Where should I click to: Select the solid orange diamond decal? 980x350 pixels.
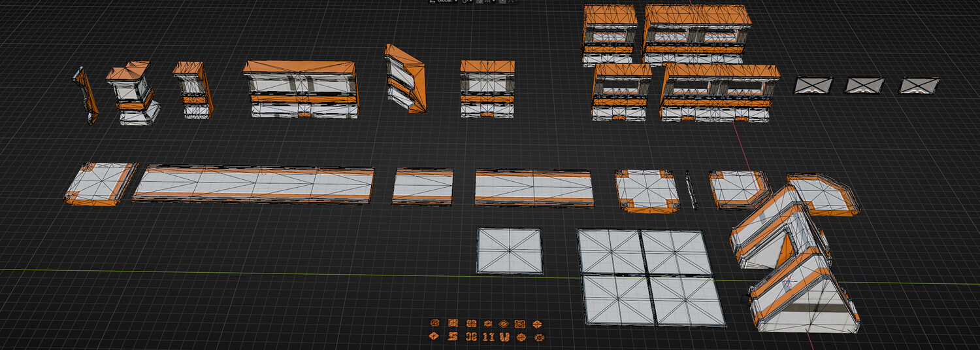click(x=434, y=336)
